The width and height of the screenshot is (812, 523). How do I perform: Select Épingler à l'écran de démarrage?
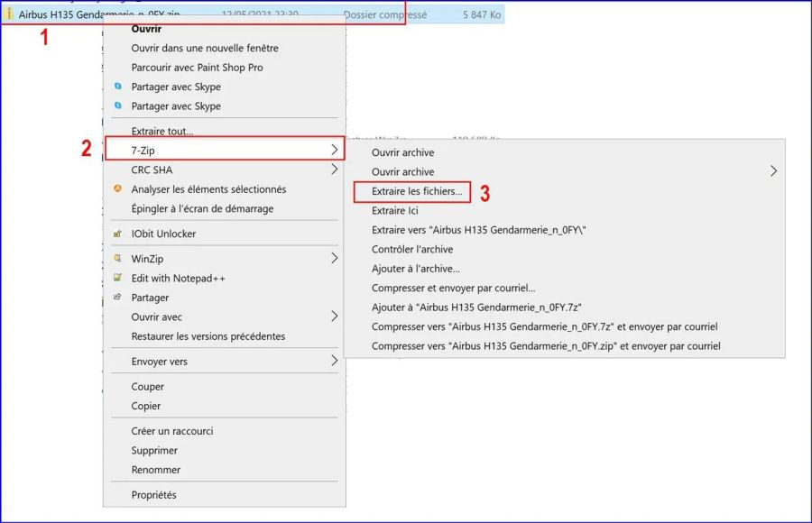202,208
